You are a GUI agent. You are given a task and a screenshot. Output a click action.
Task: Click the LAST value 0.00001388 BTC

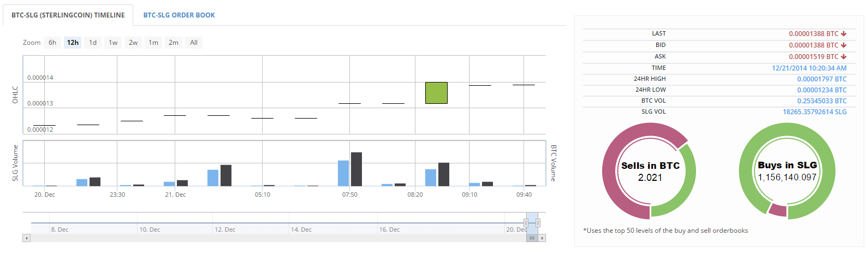pyautogui.click(x=813, y=34)
